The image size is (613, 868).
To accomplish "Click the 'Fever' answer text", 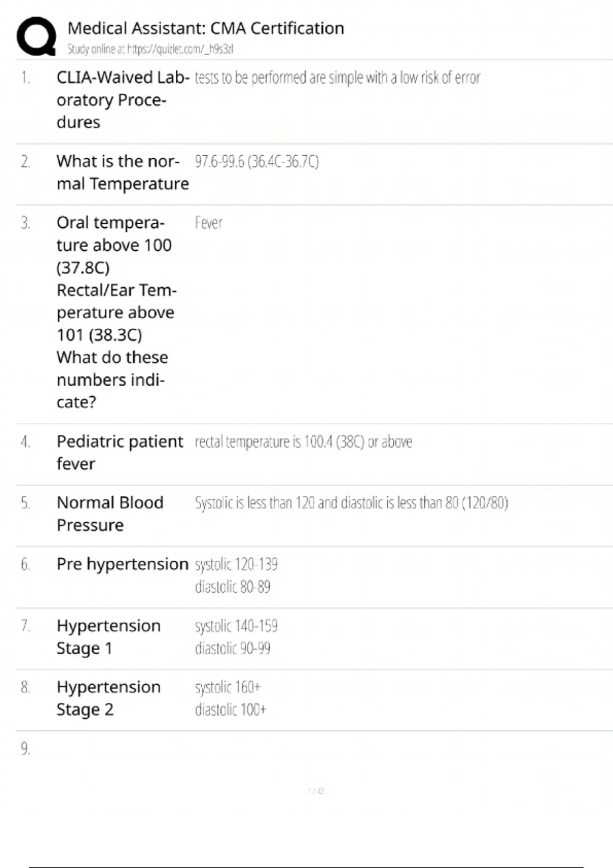I will click(x=208, y=223).
